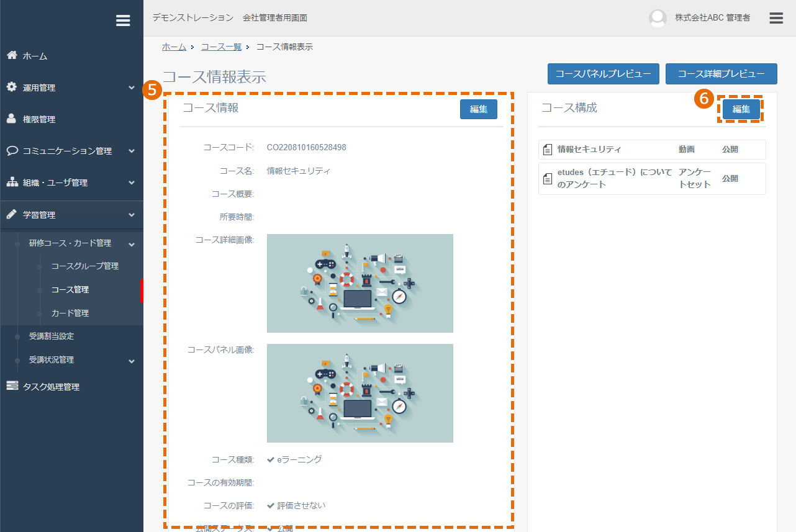This screenshot has width=796, height=532.
Task: Click the コースパネル画像 thumbnail
Action: (x=360, y=393)
